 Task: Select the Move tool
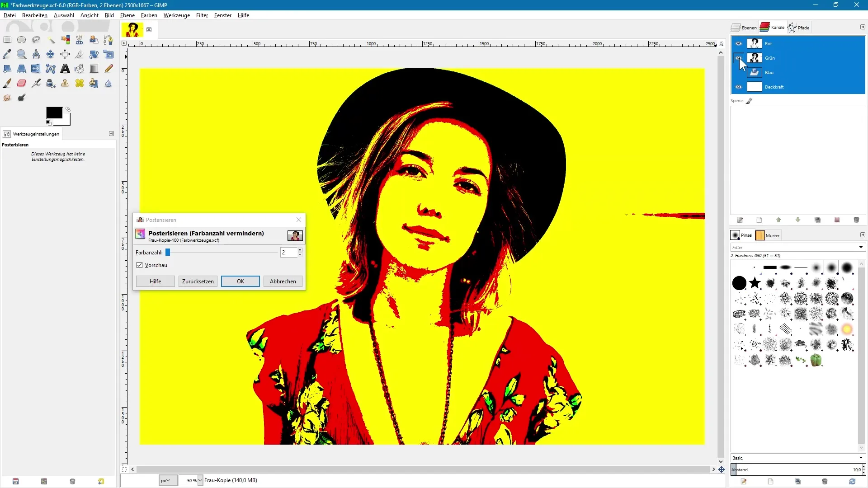51,54
